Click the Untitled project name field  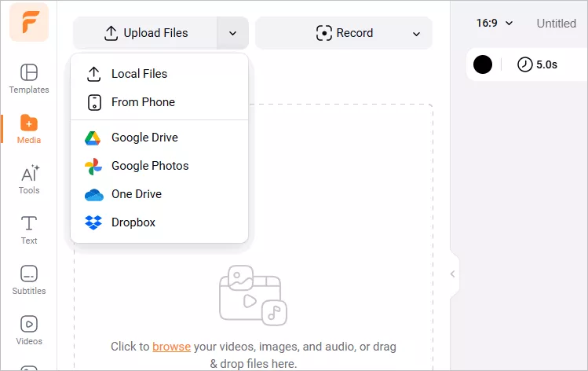556,24
